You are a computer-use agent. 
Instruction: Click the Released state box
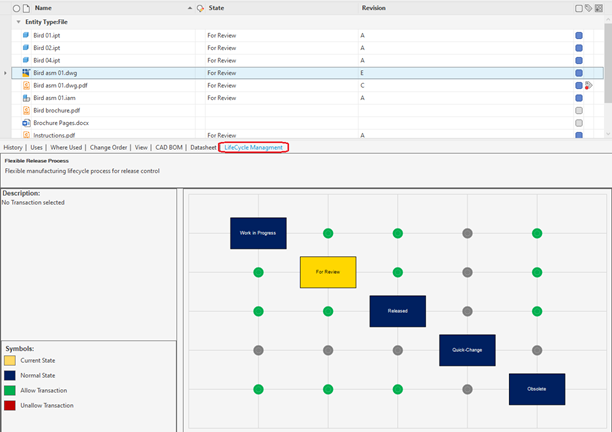(x=398, y=311)
